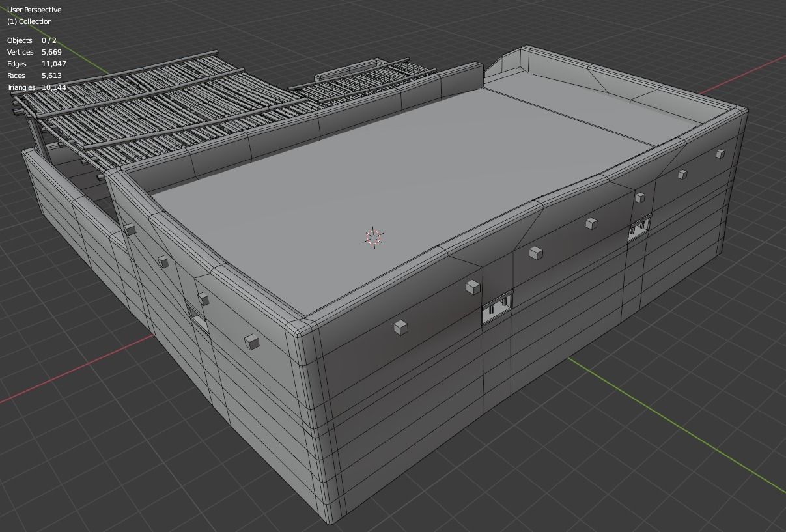
Task: Click the 3D cursor on the roof
Action: point(374,238)
